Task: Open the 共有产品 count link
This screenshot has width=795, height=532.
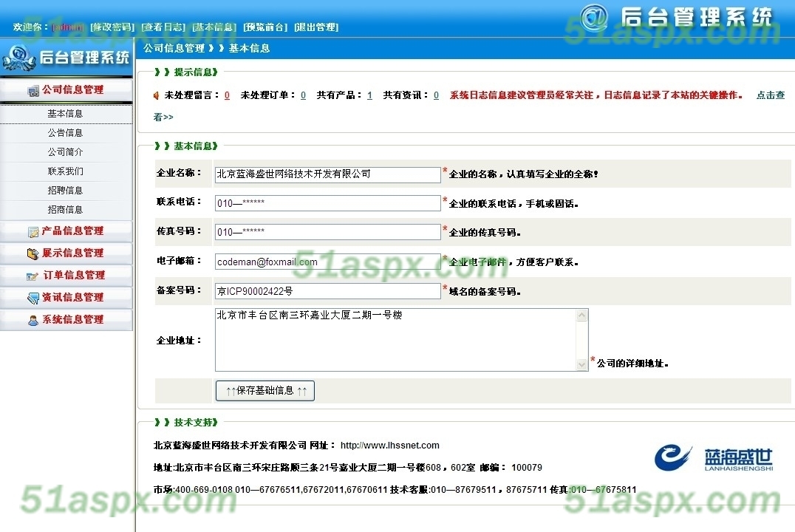Action: tap(369, 95)
